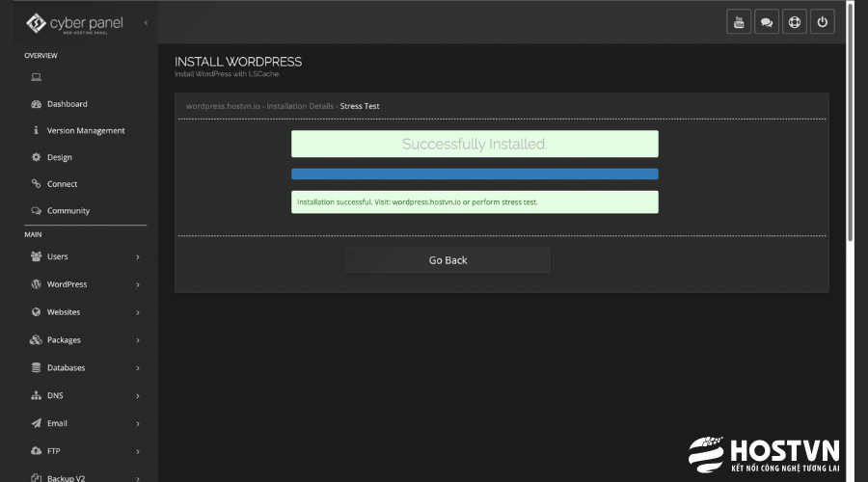Click the Design gear icon
Image resolution: width=868 pixels, height=482 pixels.
click(36, 157)
